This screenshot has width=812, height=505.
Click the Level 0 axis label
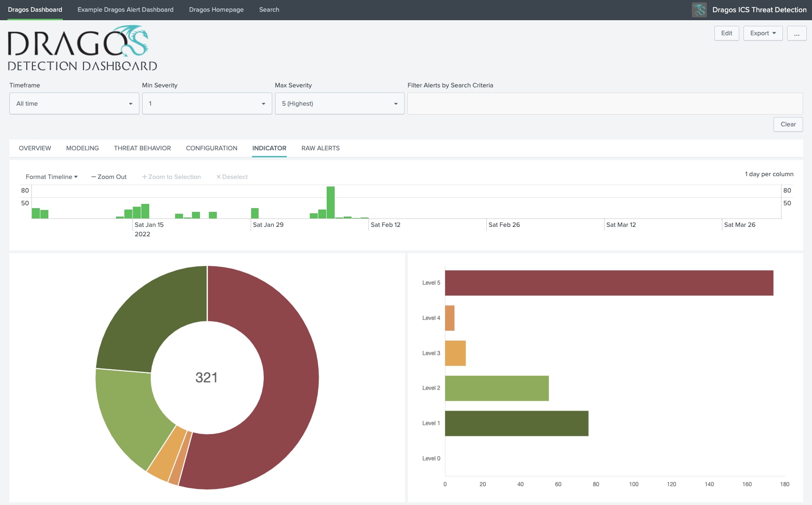(431, 458)
